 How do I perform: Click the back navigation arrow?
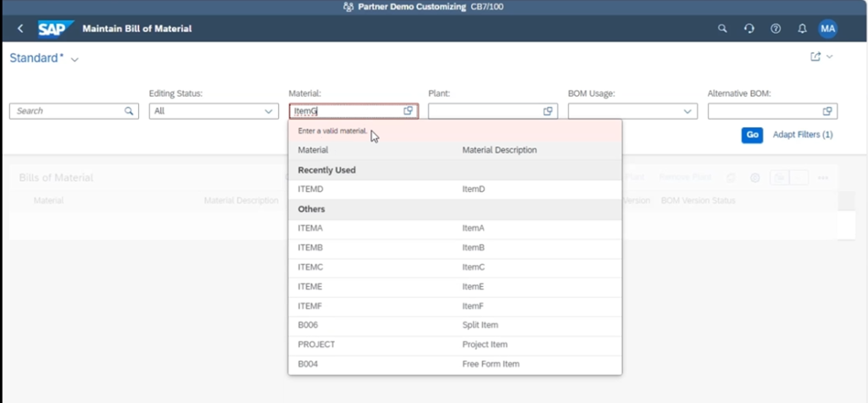(20, 29)
